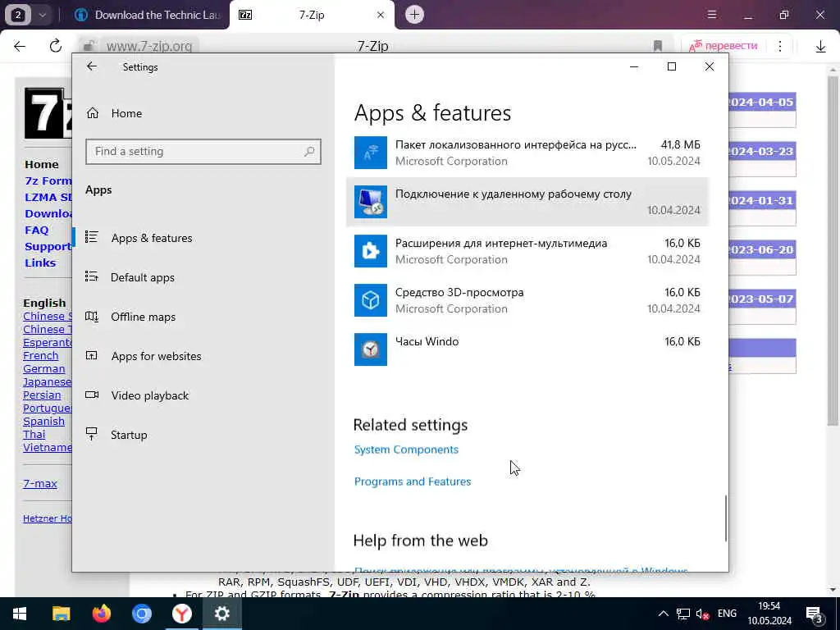This screenshot has height=630, width=840.
Task: Click the Offline maps icon
Action: [x=92, y=316]
